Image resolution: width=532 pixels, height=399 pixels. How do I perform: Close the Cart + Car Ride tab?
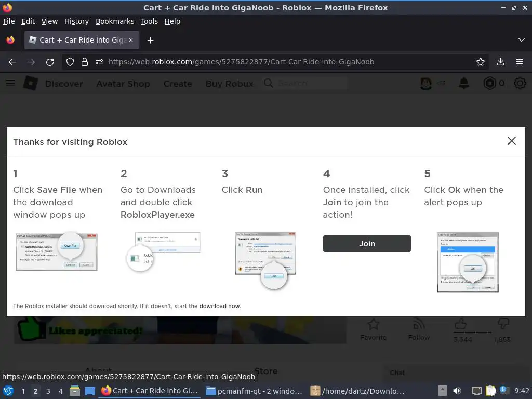131,40
